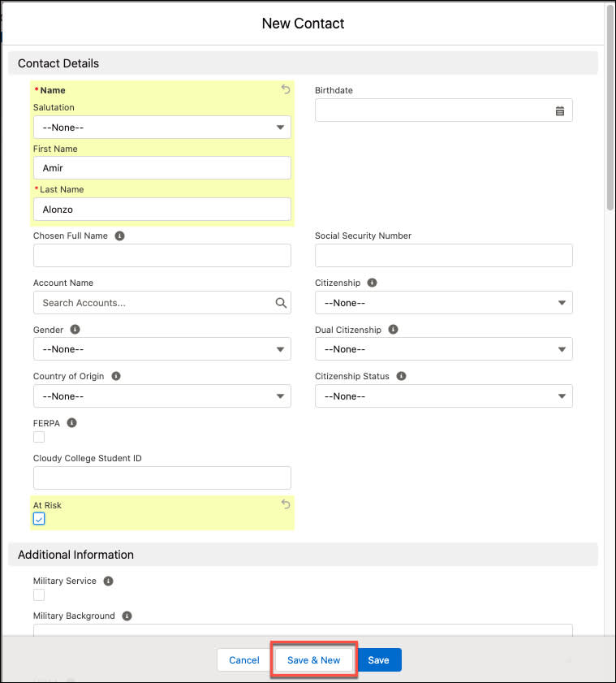
Task: Click the Save & New button
Action: tap(313, 660)
